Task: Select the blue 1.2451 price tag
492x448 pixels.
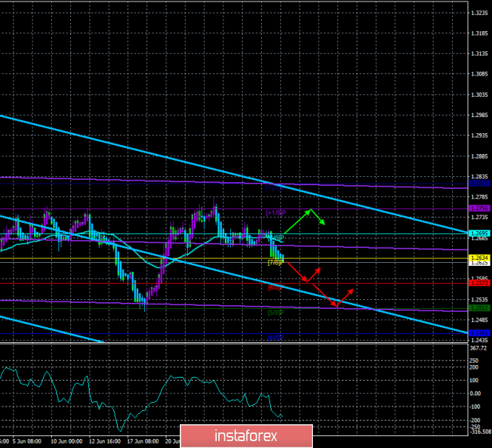Action: [x=479, y=333]
